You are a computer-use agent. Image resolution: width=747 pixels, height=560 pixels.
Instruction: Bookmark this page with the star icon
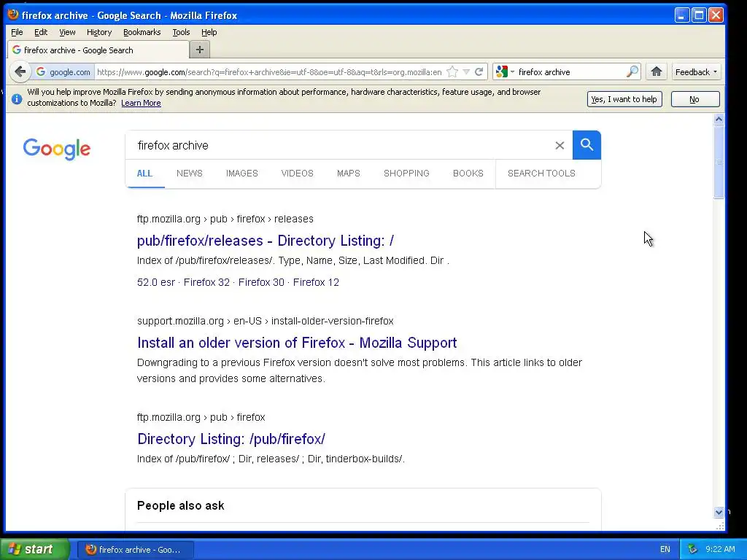click(x=452, y=72)
